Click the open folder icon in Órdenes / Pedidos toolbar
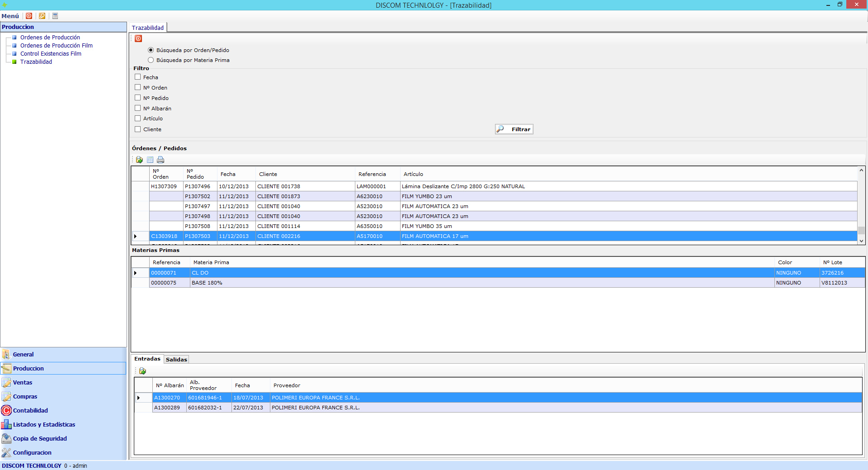This screenshot has width=868, height=470. [x=139, y=160]
